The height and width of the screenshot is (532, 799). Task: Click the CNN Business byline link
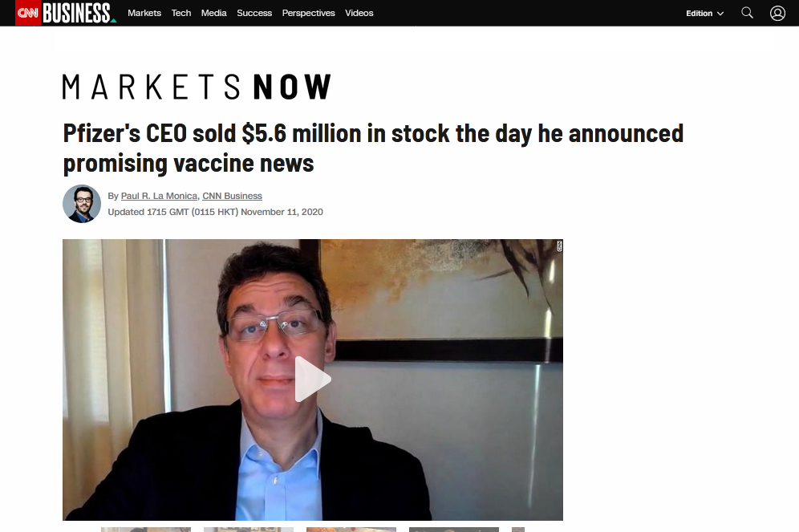click(x=232, y=196)
